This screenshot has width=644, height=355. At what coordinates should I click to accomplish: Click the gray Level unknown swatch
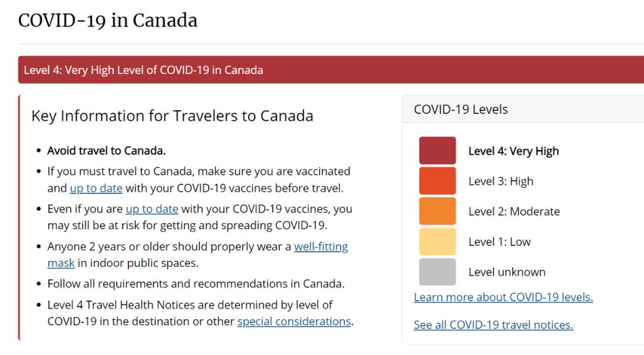tap(437, 271)
